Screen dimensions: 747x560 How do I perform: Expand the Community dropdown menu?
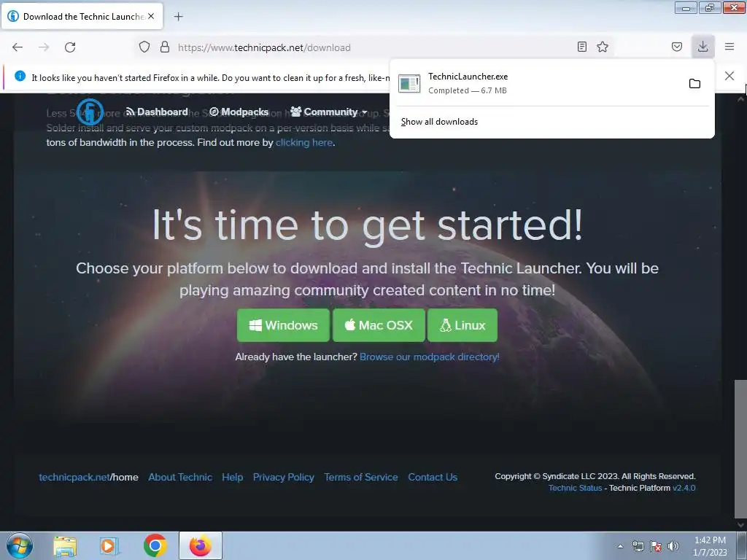[329, 112]
